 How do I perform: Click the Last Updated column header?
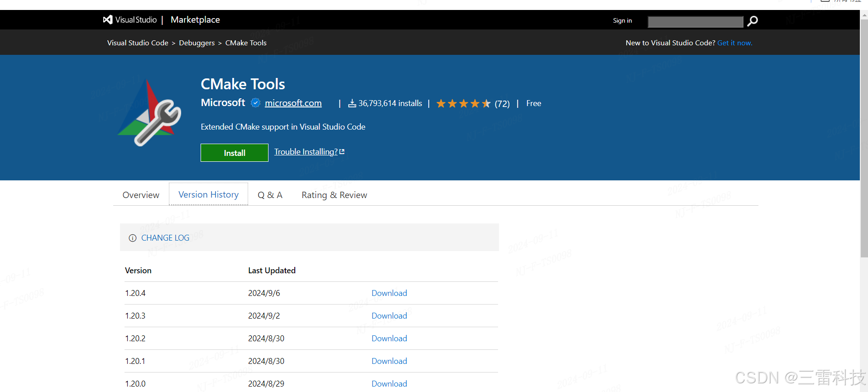(272, 271)
